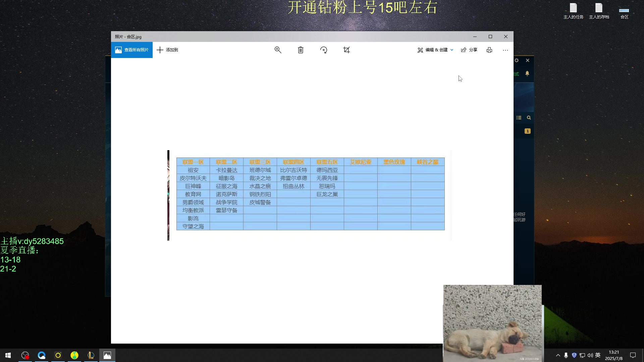Click the 比尔吉沃特 cell
Screen dimensions: 644x362
point(294,170)
